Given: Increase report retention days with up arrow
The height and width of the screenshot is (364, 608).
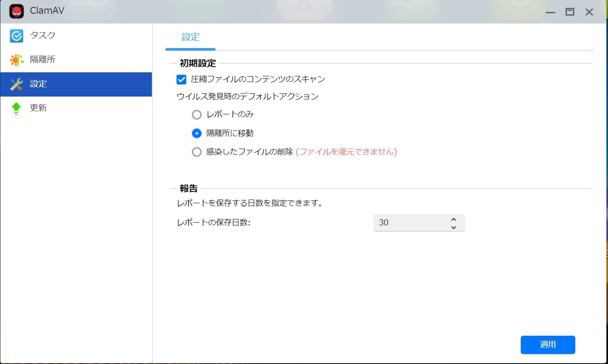Looking at the screenshot, I should (x=454, y=219).
